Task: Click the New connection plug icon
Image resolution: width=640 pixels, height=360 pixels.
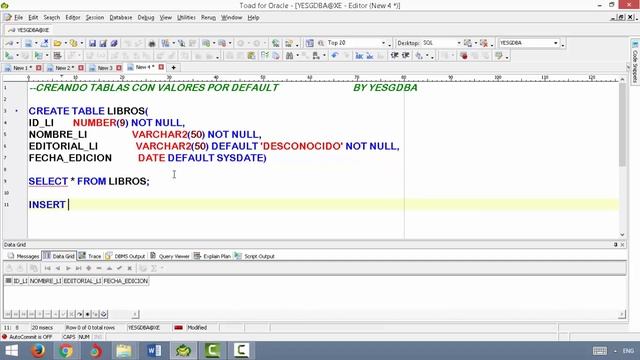Action: pyautogui.click(x=9, y=43)
